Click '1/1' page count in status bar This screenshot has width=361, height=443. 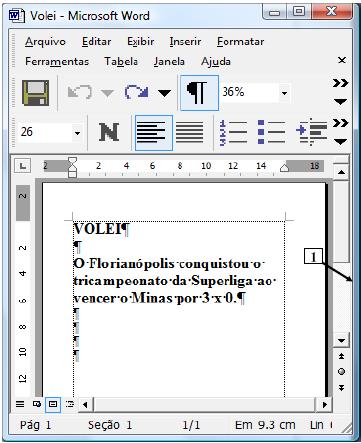[x=191, y=425]
